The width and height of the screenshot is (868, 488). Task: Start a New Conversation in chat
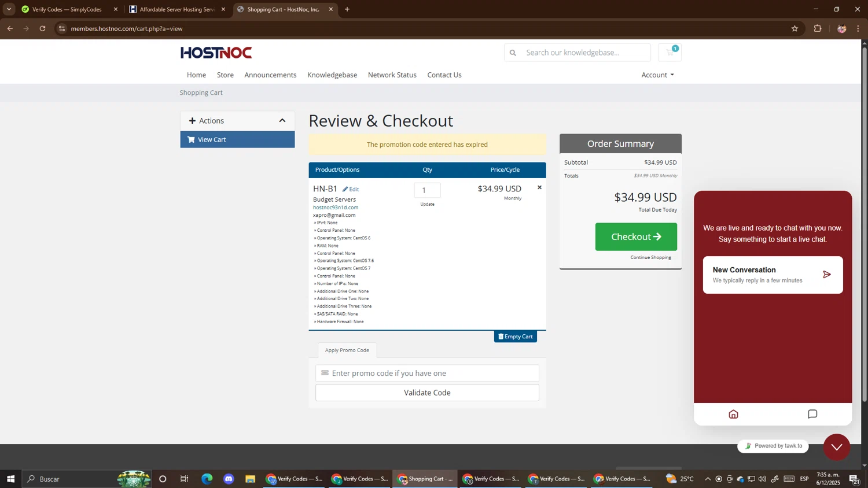click(x=773, y=275)
